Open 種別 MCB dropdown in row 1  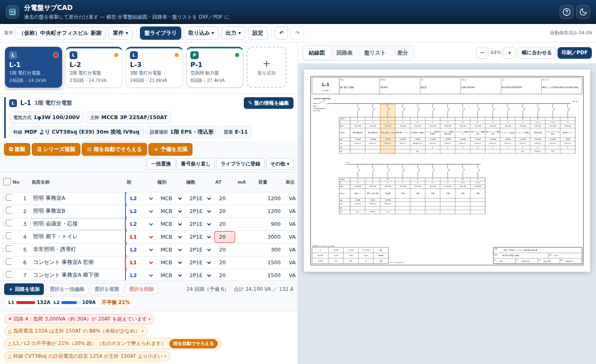click(171, 199)
